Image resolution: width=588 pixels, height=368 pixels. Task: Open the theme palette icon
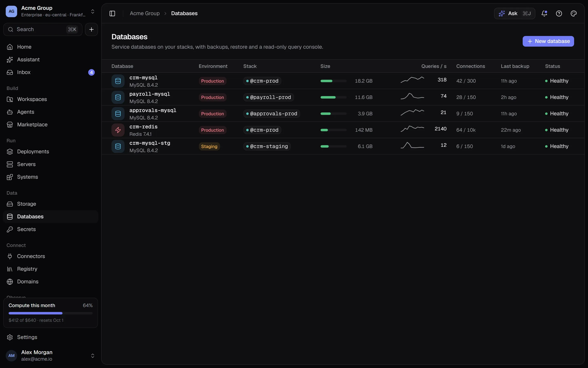pos(574,13)
